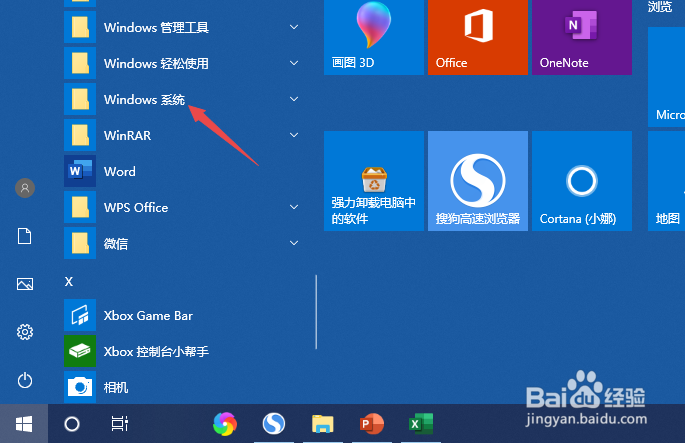The width and height of the screenshot is (685, 443).
Task: Launch Xbox Game Bar icon
Action: point(80,315)
